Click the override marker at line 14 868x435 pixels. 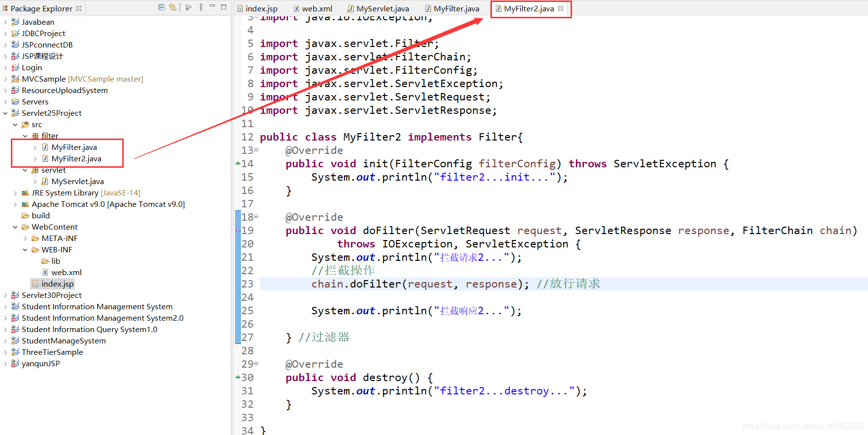coord(238,163)
